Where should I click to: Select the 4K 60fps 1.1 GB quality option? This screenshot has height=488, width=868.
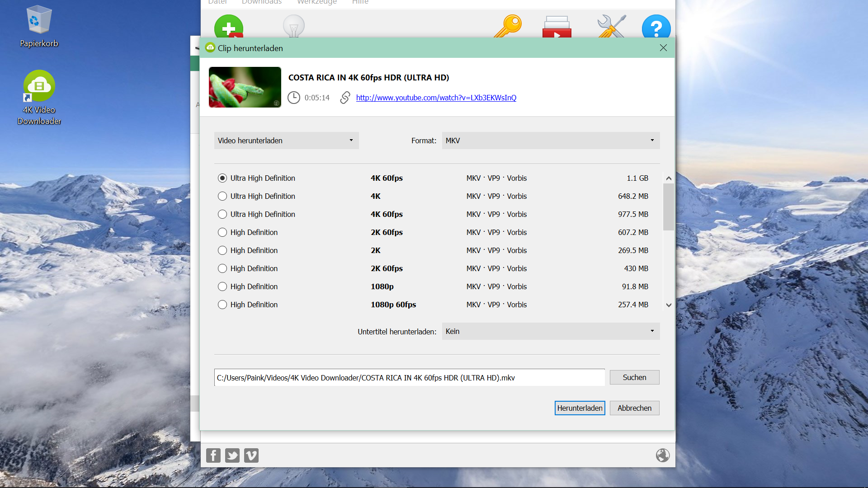pos(222,178)
